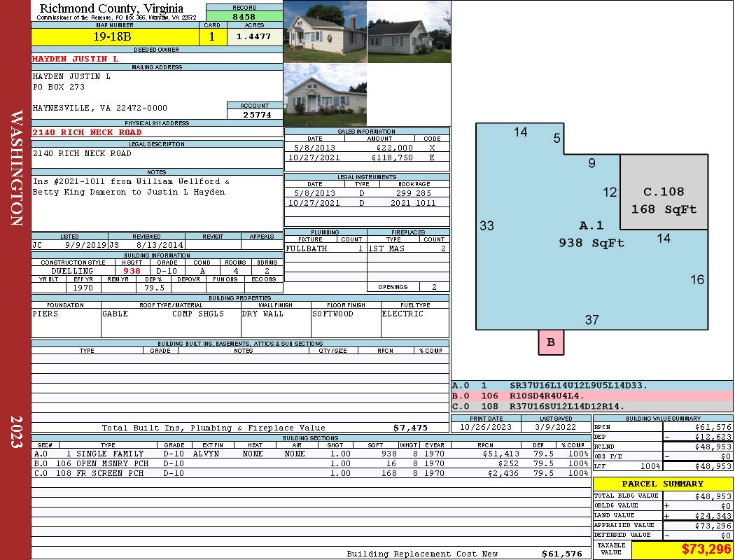Click the WASHINGTON district label on sidebar
The width and height of the screenshot is (735, 560).
point(16,168)
